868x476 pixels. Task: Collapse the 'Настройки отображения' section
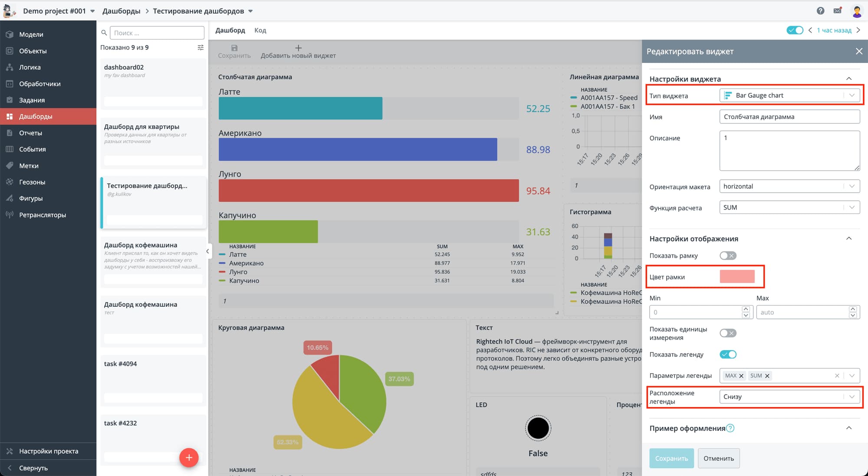click(x=849, y=239)
